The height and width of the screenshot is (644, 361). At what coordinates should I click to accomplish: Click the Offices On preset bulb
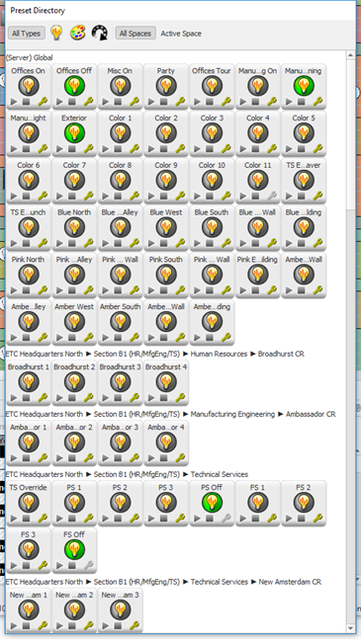(29, 86)
